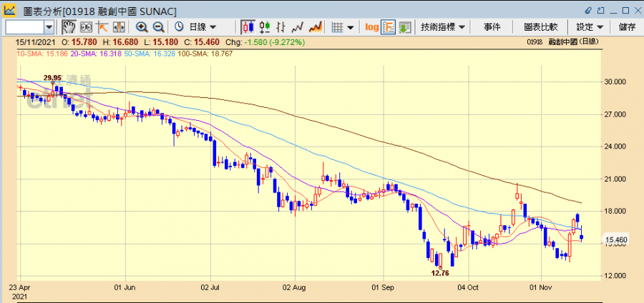Switch to candlestick chart type
The height and width of the screenshot is (303, 644).
click(x=248, y=26)
